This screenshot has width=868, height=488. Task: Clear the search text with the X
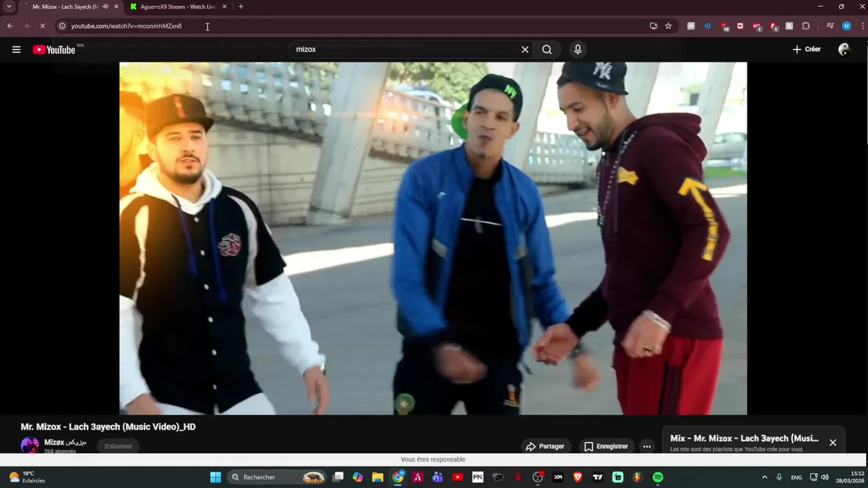pos(525,49)
